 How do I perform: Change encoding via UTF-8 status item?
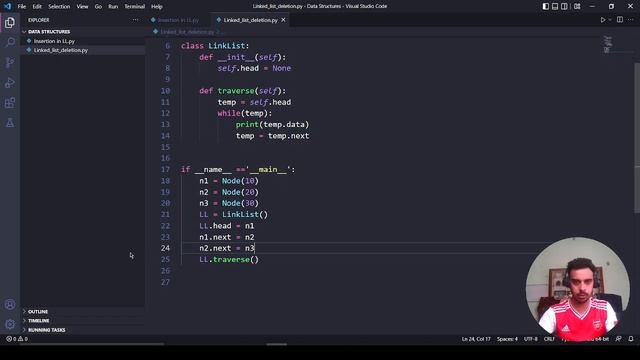(531, 339)
